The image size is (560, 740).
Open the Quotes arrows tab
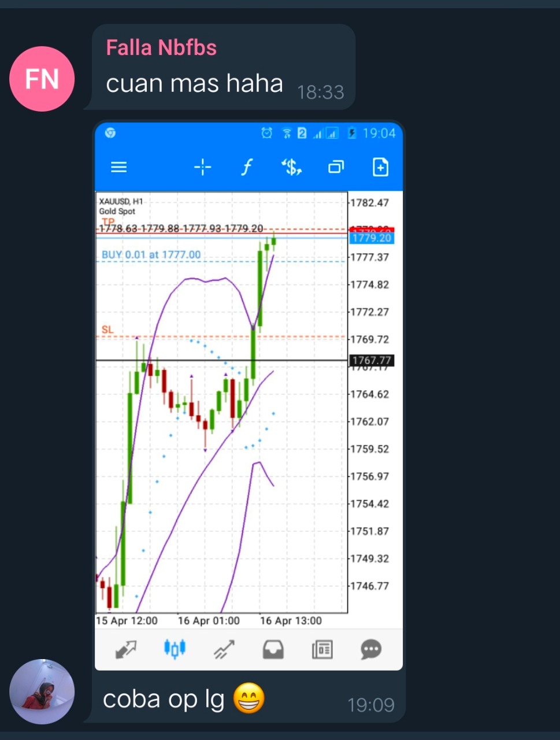(x=125, y=650)
